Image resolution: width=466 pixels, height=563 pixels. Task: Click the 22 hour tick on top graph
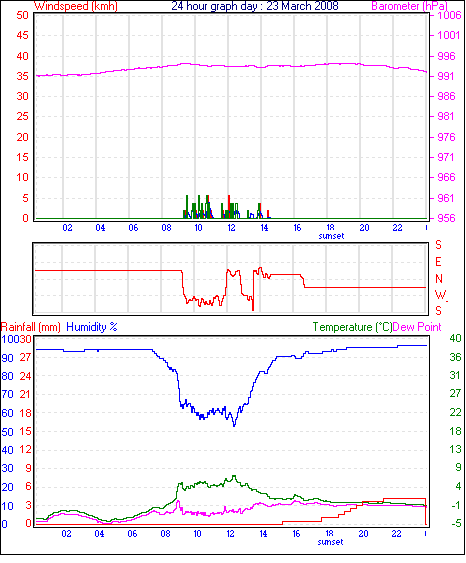coord(397,228)
